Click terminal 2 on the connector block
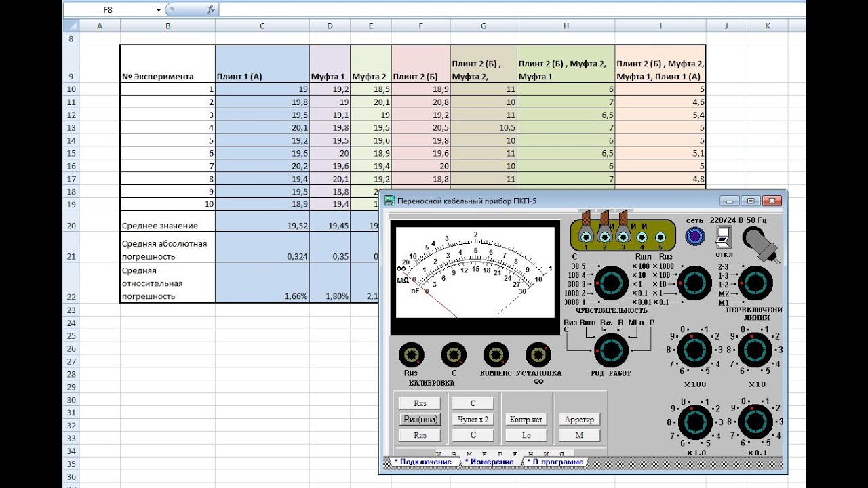Viewport: 868px width, 488px height. tap(605, 237)
